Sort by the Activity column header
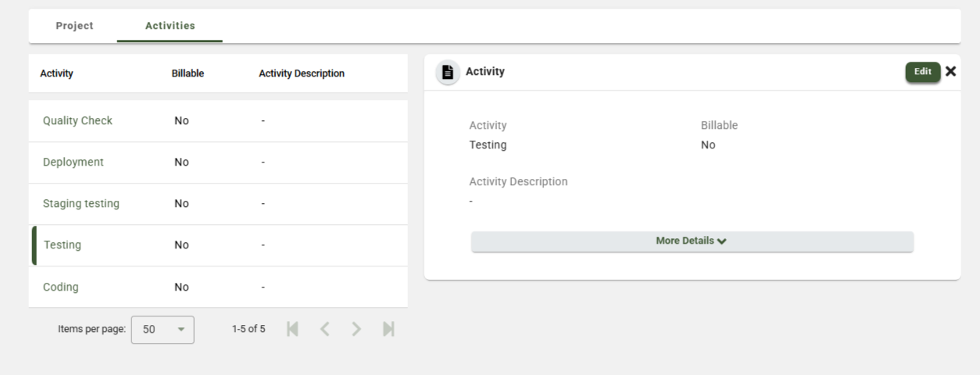This screenshot has width=980, height=375. (x=56, y=73)
